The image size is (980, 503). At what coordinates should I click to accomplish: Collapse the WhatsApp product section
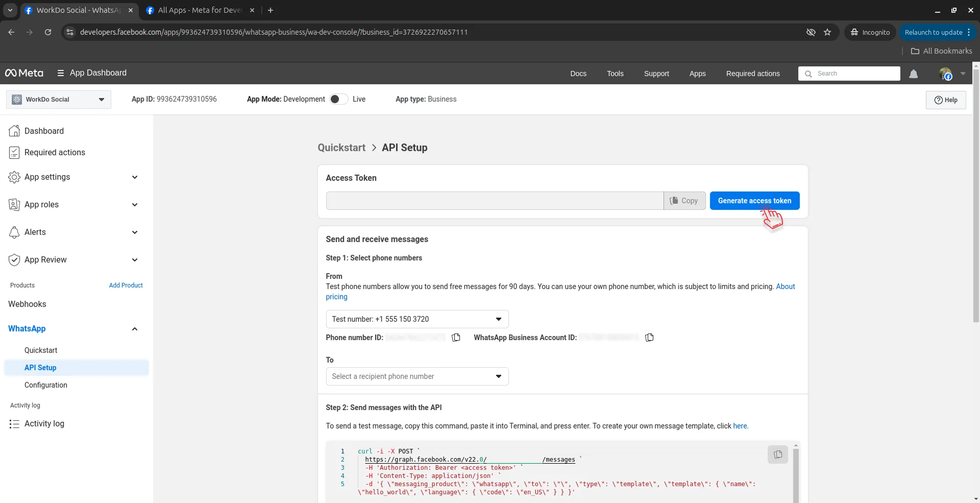135,329
